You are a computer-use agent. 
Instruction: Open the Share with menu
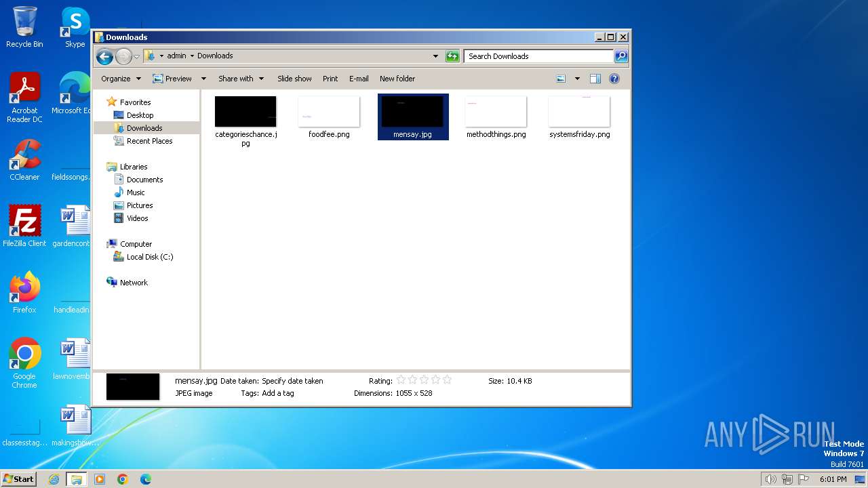(241, 79)
